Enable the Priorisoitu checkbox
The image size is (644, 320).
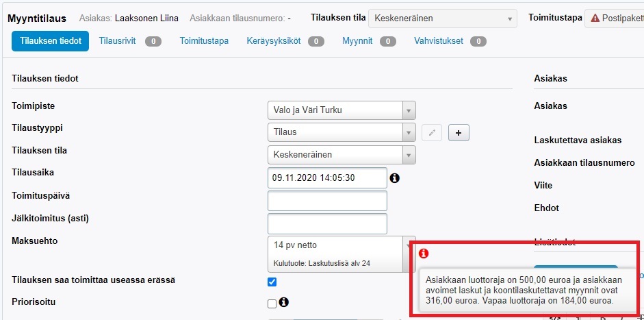(x=272, y=303)
